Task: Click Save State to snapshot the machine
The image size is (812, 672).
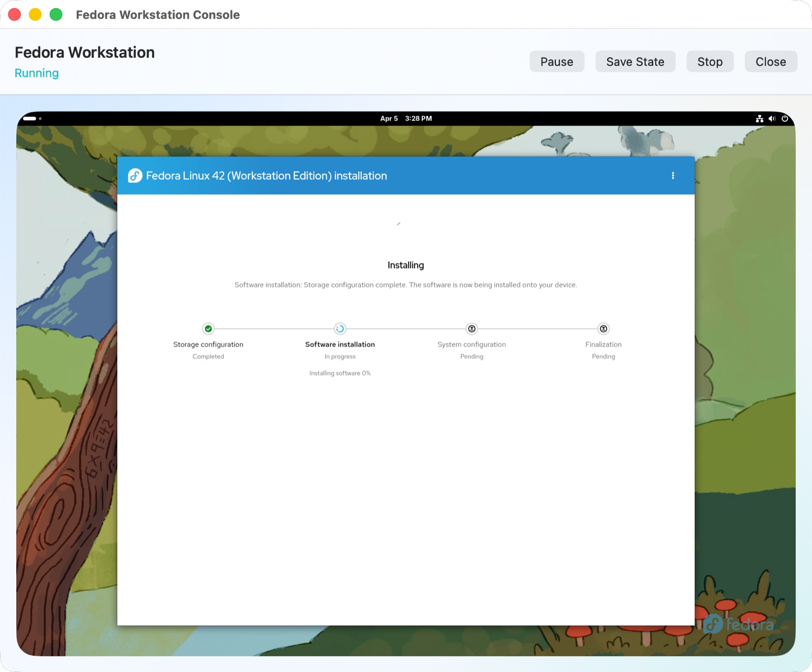Action: pyautogui.click(x=635, y=61)
